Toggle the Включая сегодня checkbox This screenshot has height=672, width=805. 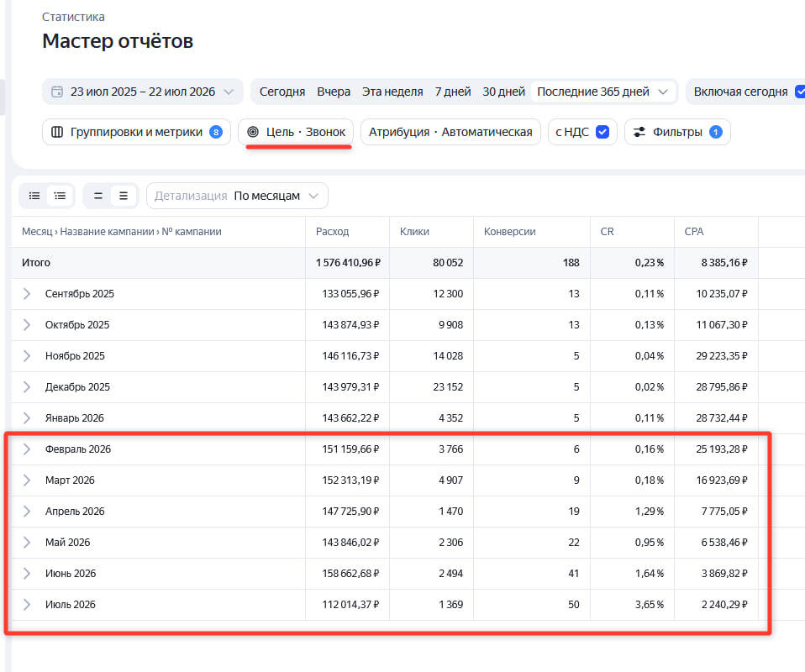point(801,92)
